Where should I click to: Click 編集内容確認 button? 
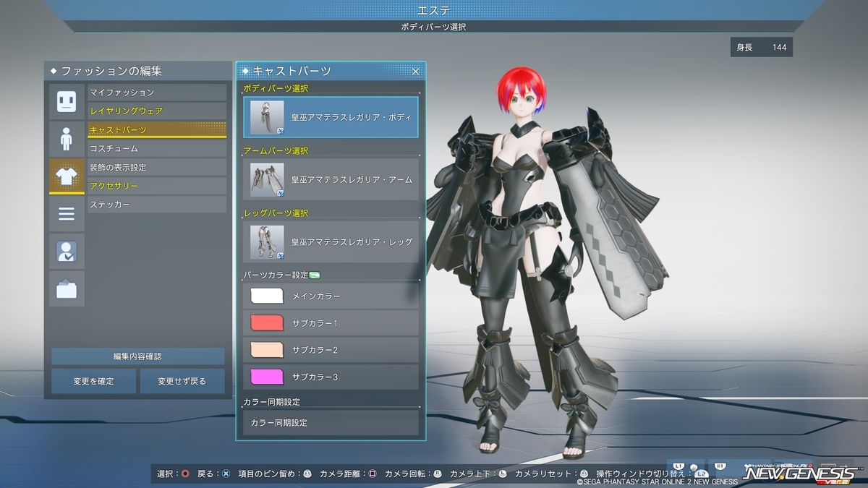[137, 356]
